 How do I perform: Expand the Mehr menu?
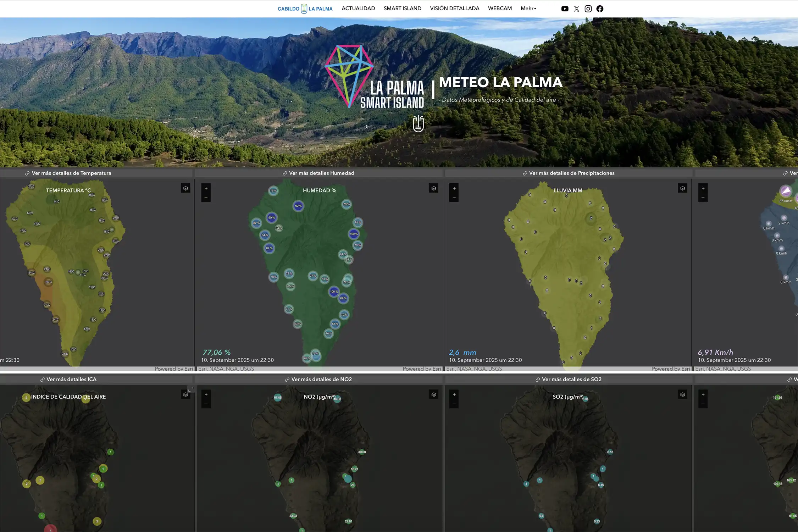coord(528,9)
